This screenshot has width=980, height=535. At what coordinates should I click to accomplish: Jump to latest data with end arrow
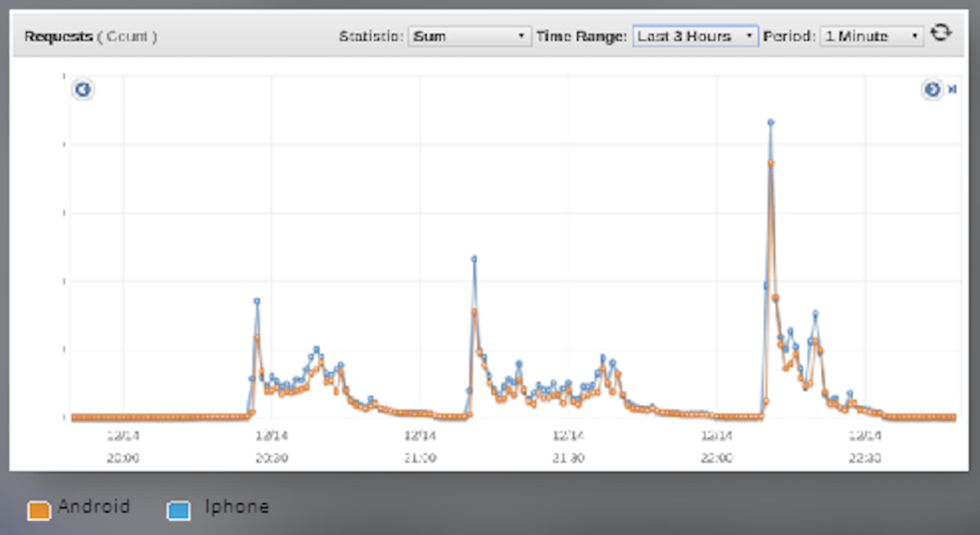pos(952,90)
